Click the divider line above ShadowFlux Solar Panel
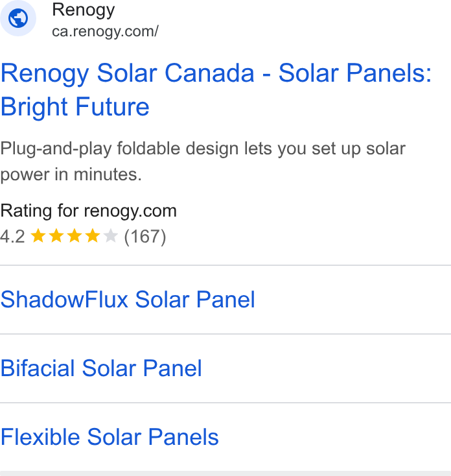This screenshot has height=476, width=451. (225, 265)
